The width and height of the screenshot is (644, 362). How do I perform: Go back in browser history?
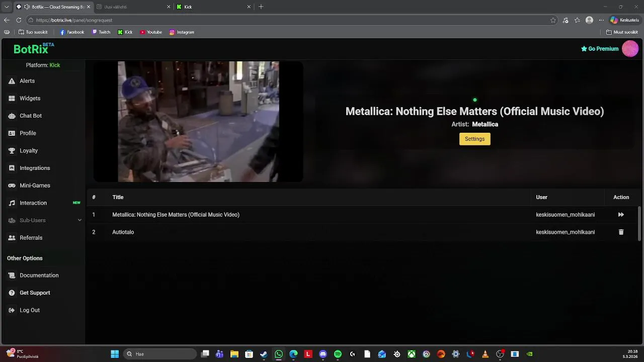(7, 20)
